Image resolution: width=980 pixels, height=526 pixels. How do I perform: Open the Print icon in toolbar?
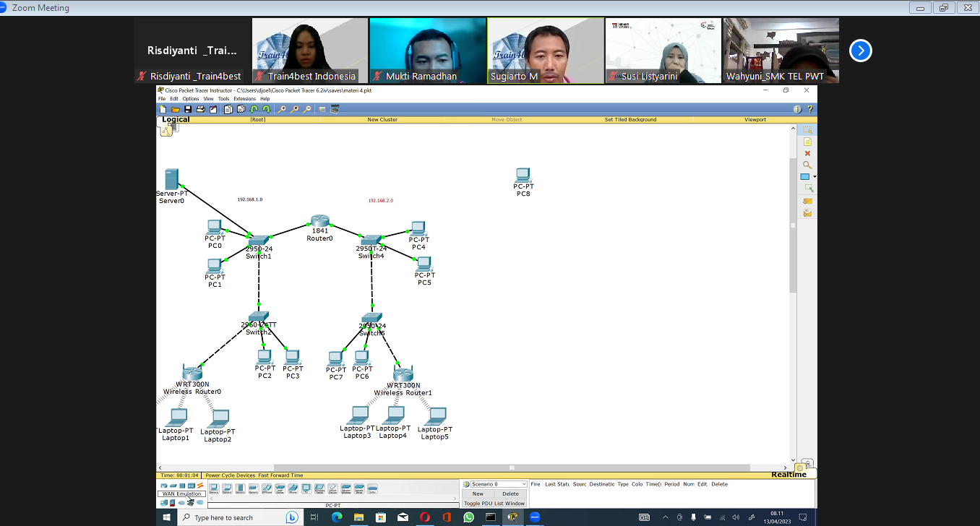(x=200, y=109)
